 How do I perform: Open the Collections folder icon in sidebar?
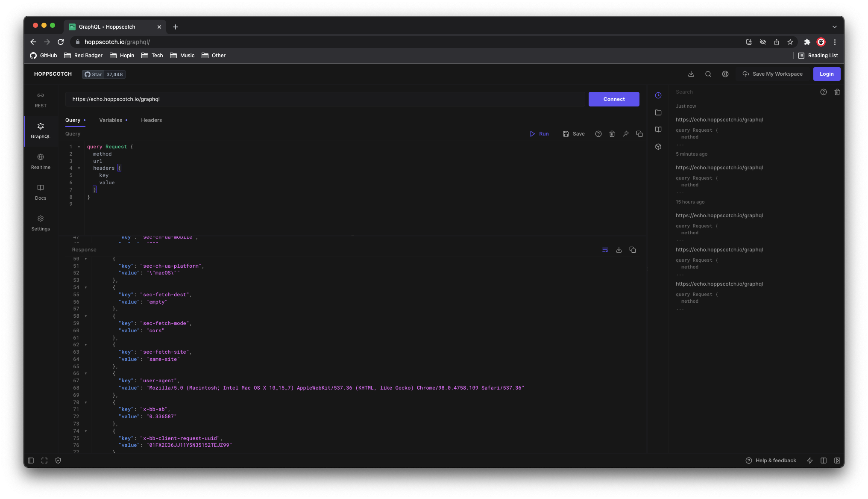[658, 112]
